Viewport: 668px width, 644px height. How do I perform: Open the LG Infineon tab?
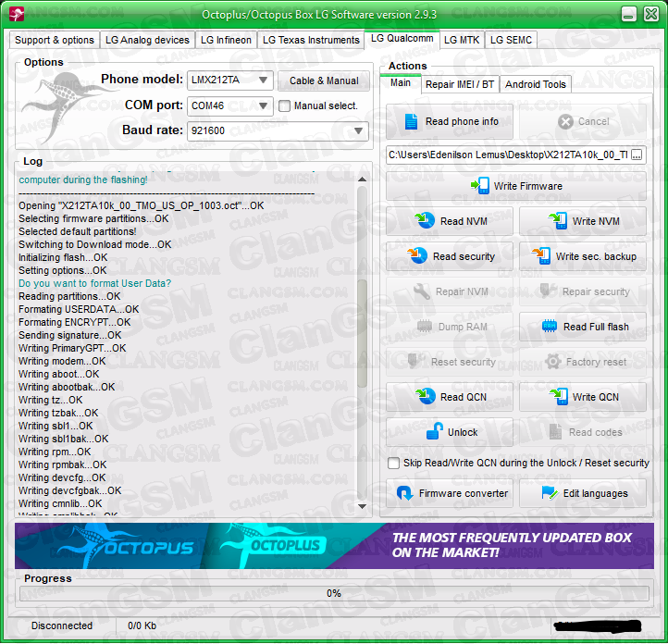tap(226, 40)
